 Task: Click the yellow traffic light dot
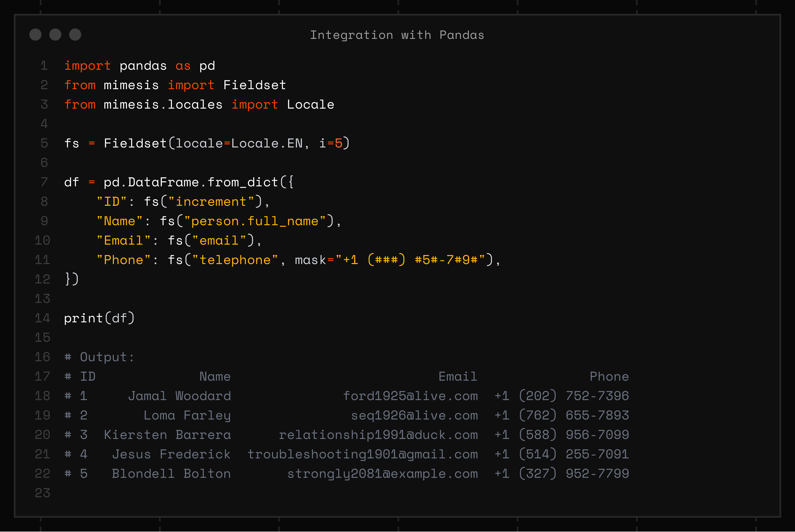[x=55, y=34]
